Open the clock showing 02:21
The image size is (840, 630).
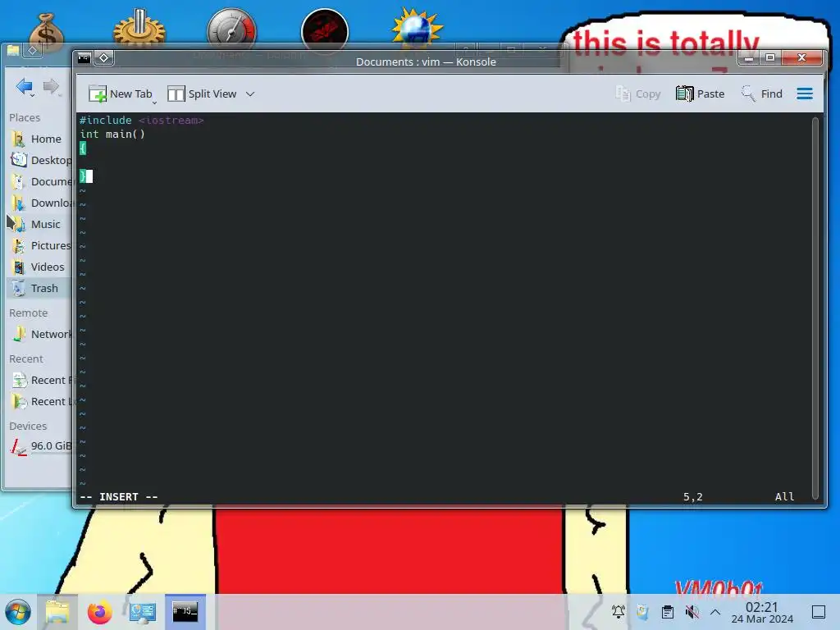click(762, 612)
